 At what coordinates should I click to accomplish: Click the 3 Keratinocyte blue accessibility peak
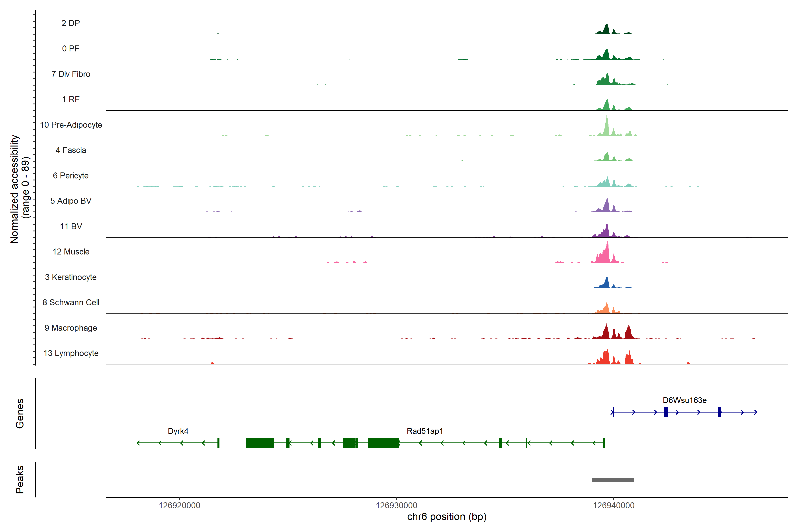tap(607, 284)
